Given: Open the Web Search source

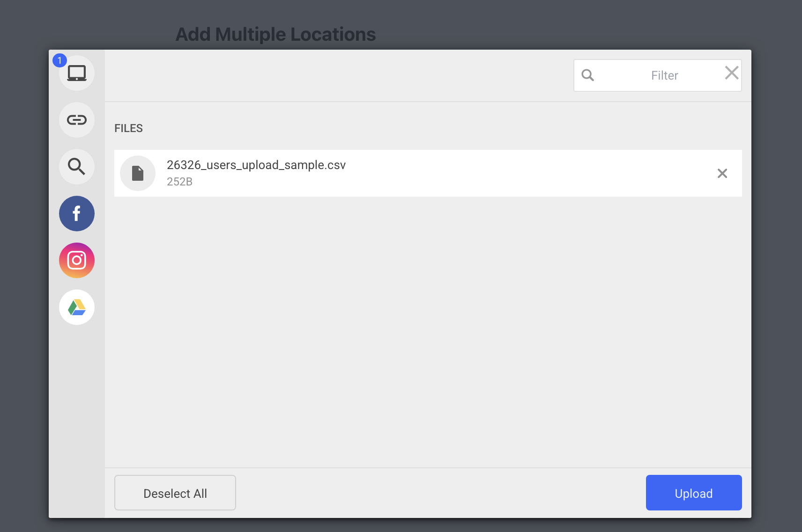Looking at the screenshot, I should (x=77, y=167).
